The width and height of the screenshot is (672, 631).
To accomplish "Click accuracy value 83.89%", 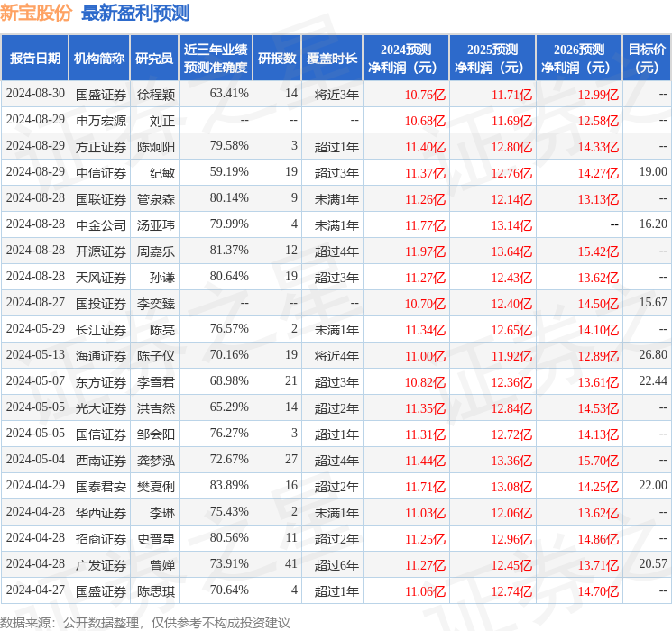I will pos(229,485).
